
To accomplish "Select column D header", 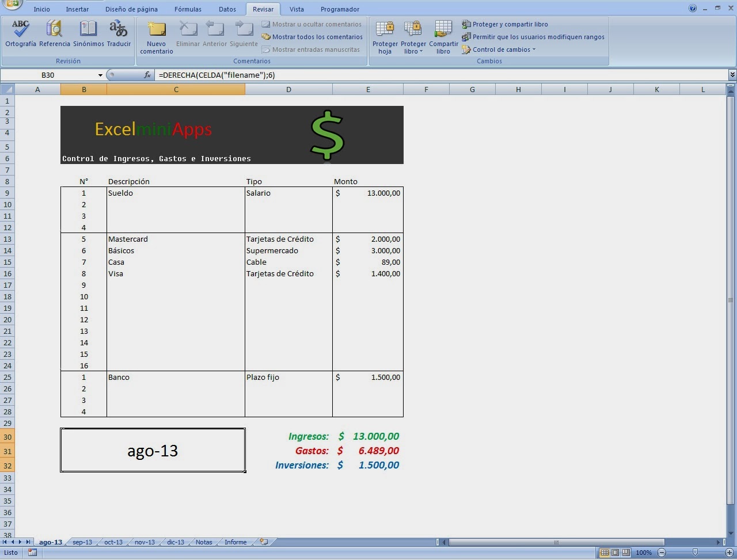I will coord(288,89).
